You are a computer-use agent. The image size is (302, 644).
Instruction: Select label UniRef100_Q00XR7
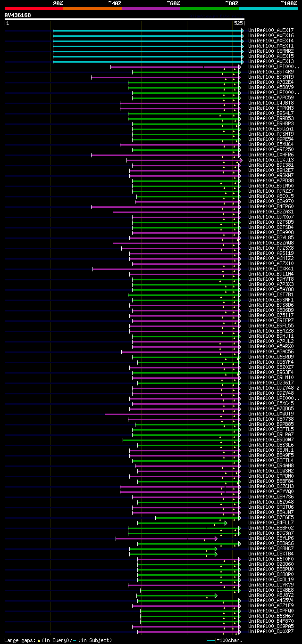(x=271, y=631)
